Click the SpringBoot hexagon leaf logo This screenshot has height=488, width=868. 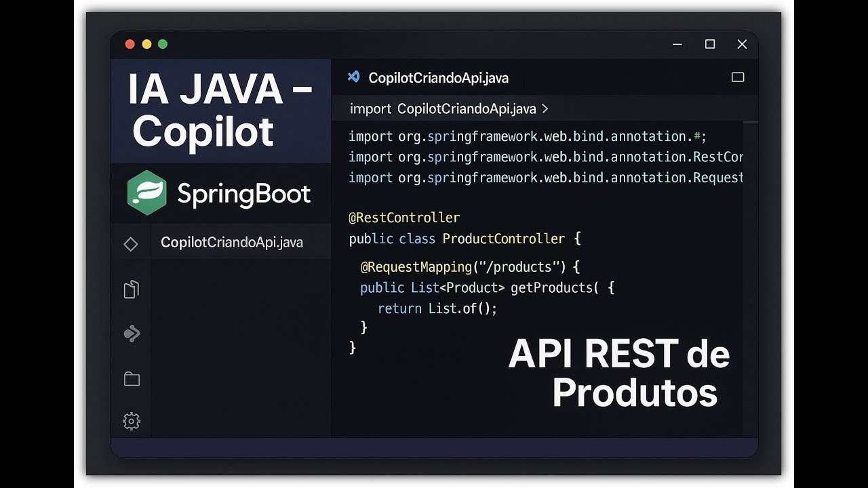point(146,193)
